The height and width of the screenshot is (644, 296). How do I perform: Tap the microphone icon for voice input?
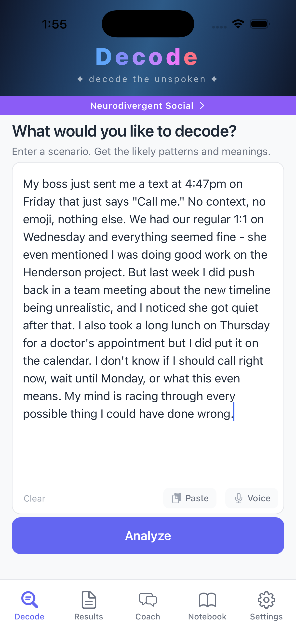239,498
